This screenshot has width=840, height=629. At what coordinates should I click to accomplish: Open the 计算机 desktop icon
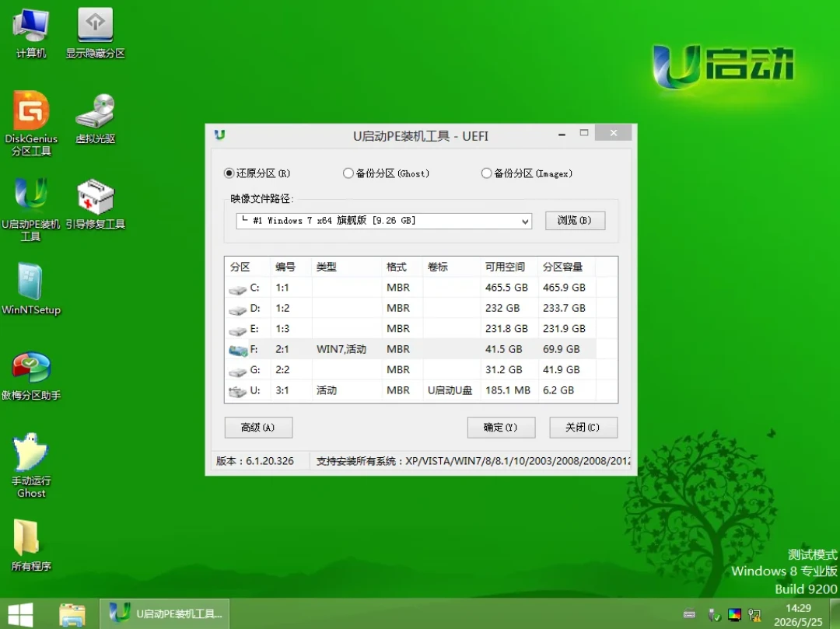[31, 33]
